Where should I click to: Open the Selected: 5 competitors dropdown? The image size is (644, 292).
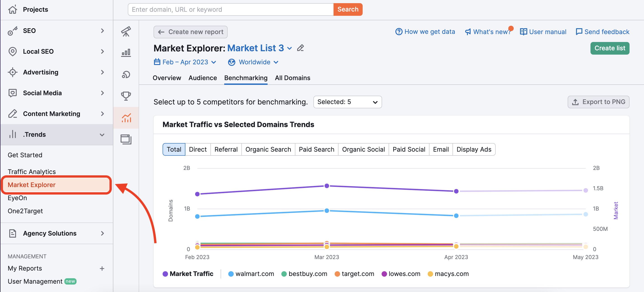pos(347,102)
